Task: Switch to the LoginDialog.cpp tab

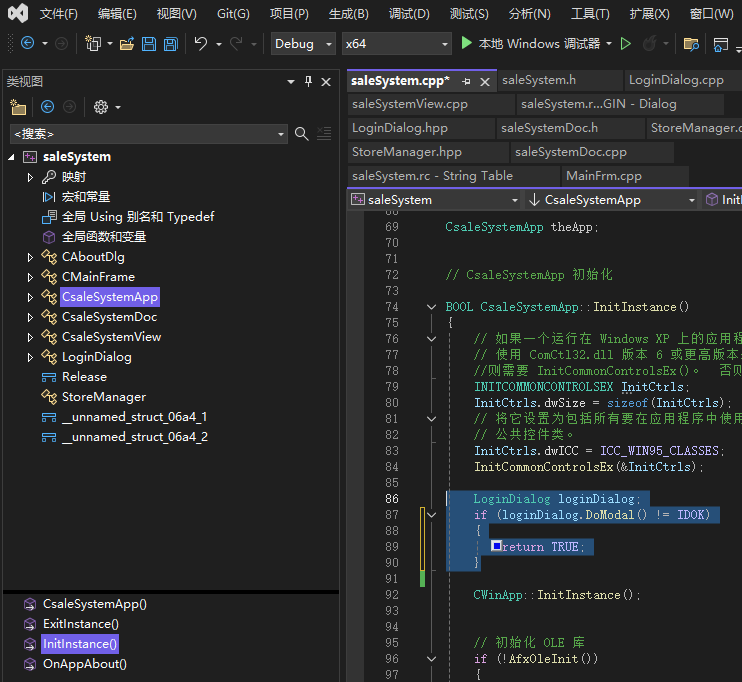Action: point(675,80)
